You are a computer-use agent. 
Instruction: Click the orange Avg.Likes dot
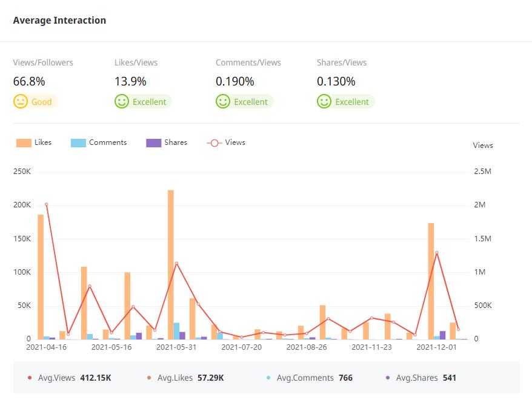click(149, 378)
